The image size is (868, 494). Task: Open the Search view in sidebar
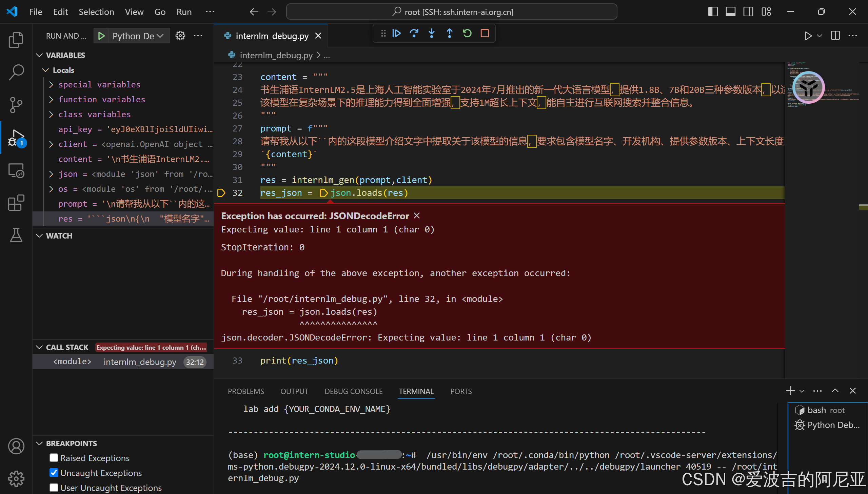point(16,72)
